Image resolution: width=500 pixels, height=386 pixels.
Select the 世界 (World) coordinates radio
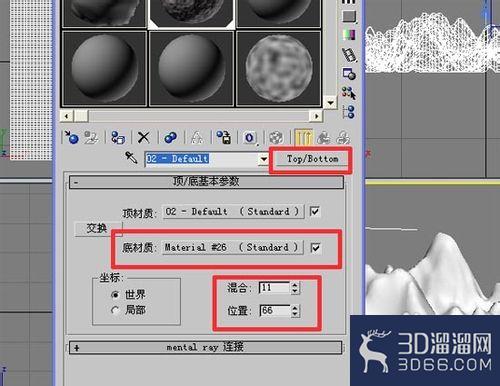pyautogui.click(x=115, y=295)
